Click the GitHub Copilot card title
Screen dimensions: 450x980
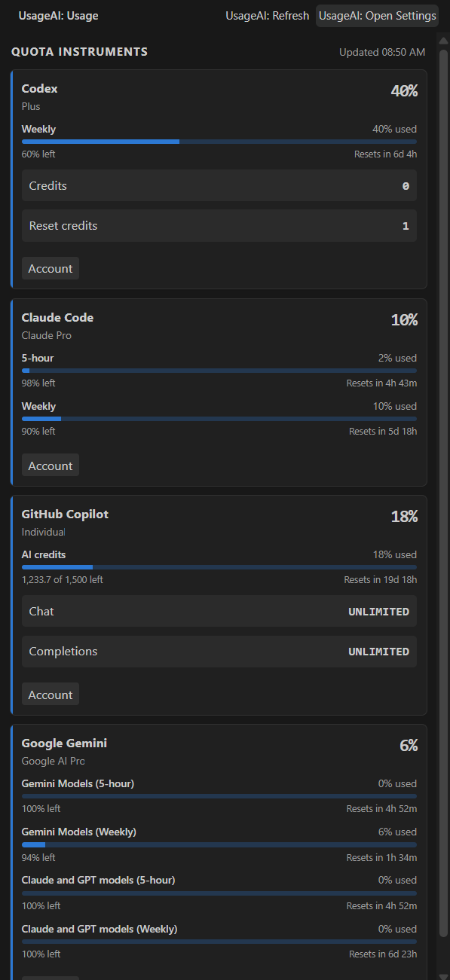[x=65, y=514]
